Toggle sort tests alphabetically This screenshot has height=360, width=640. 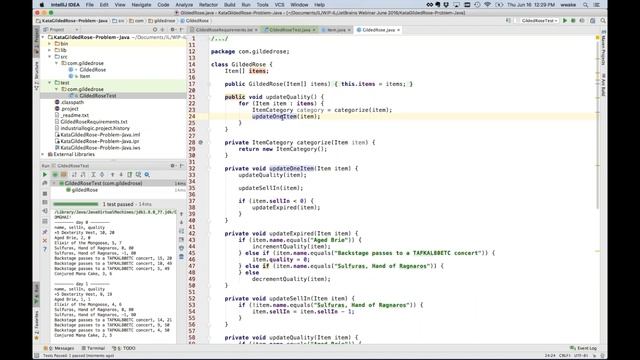coord(74,175)
